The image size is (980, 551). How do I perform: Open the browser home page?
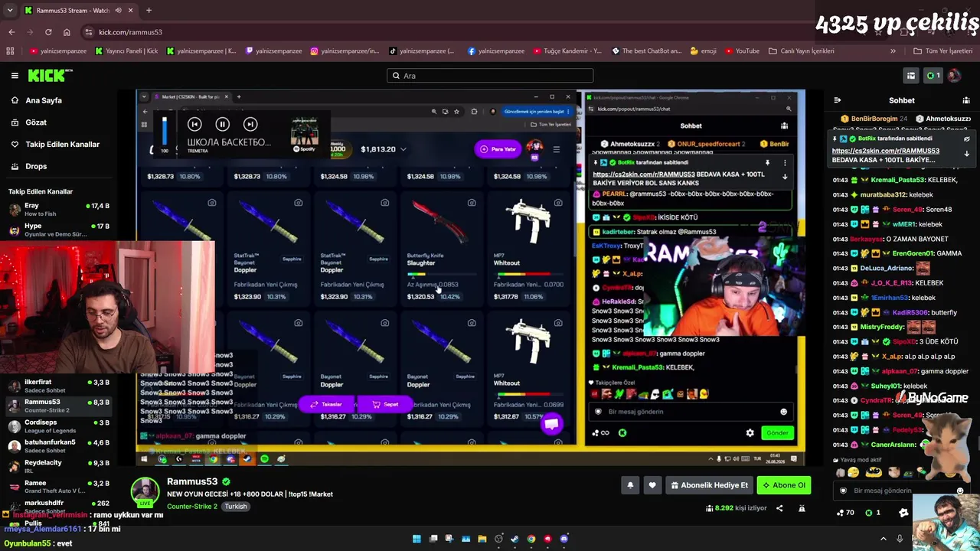point(67,32)
